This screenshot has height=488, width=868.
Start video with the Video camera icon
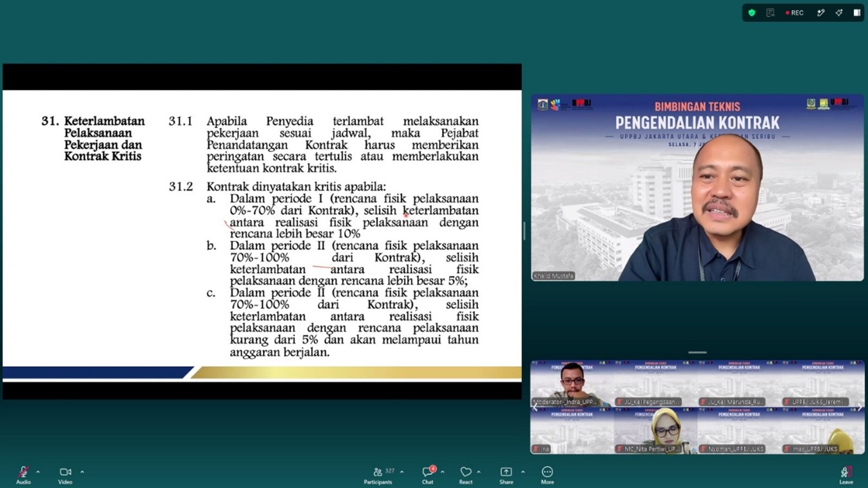click(65, 472)
